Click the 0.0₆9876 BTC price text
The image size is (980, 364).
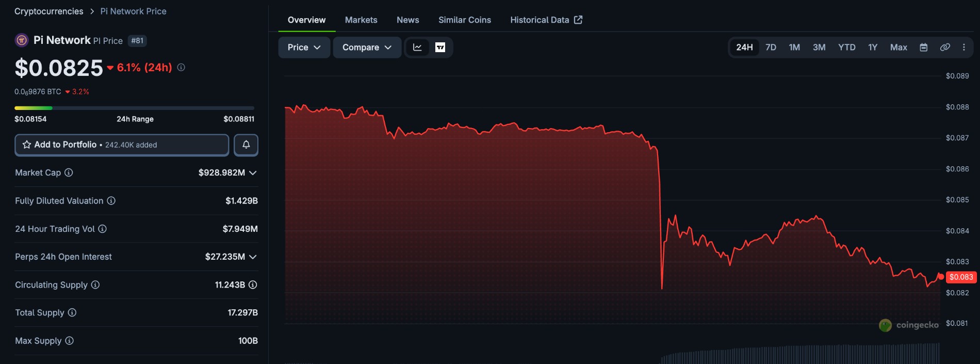[38, 92]
